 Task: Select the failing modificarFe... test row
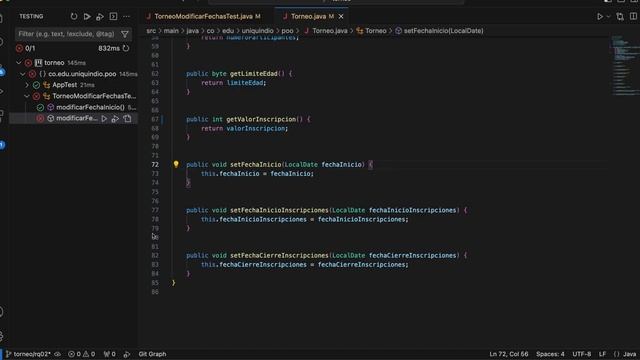[73, 118]
